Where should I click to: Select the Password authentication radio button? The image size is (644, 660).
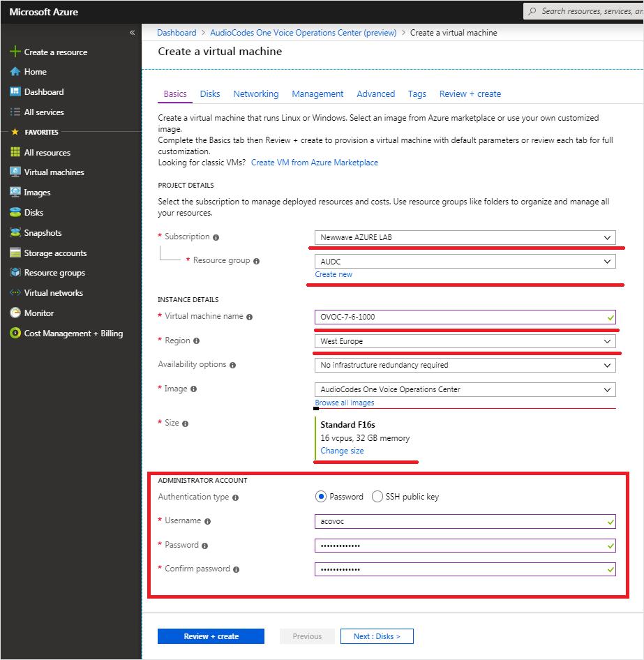click(x=321, y=497)
